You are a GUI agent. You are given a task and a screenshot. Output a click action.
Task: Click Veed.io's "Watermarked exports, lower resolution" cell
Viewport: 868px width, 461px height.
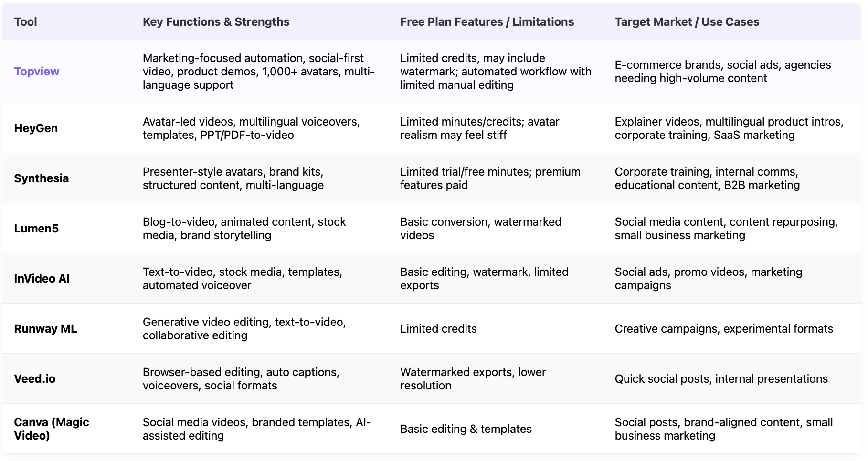click(x=473, y=379)
